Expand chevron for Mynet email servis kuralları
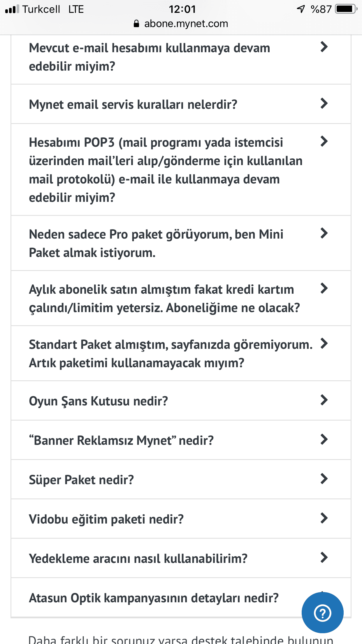 point(324,104)
